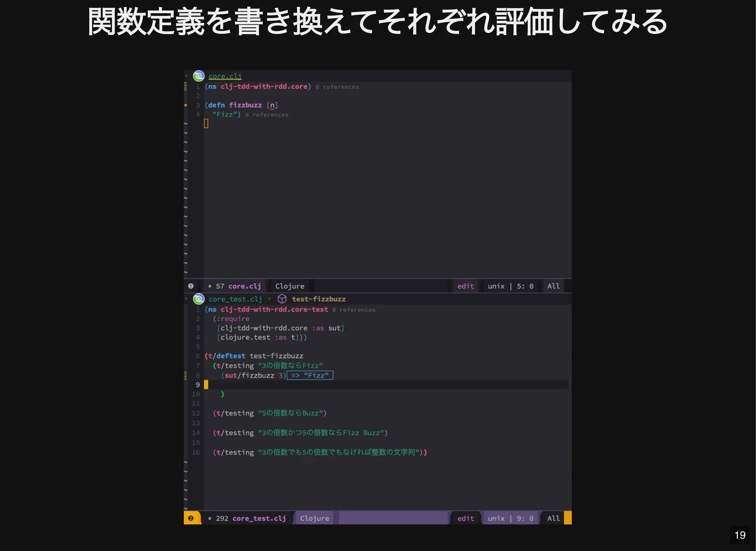Viewport: 756px width, 551px height.
Task: Click All scroll indicator in top modeline
Action: coord(553,286)
